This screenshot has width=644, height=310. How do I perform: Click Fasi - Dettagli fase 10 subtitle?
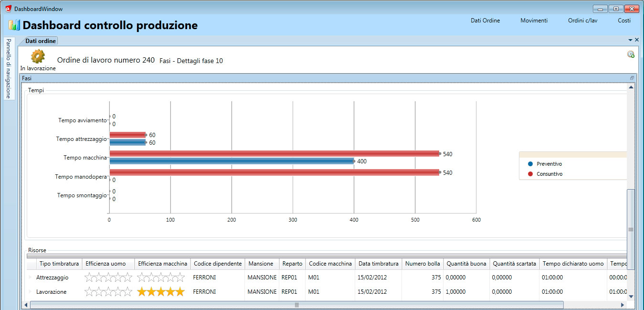coord(191,61)
